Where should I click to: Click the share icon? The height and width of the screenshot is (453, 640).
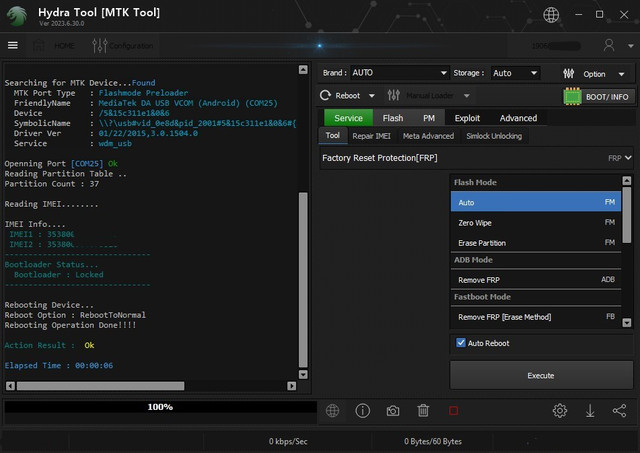coord(619,411)
